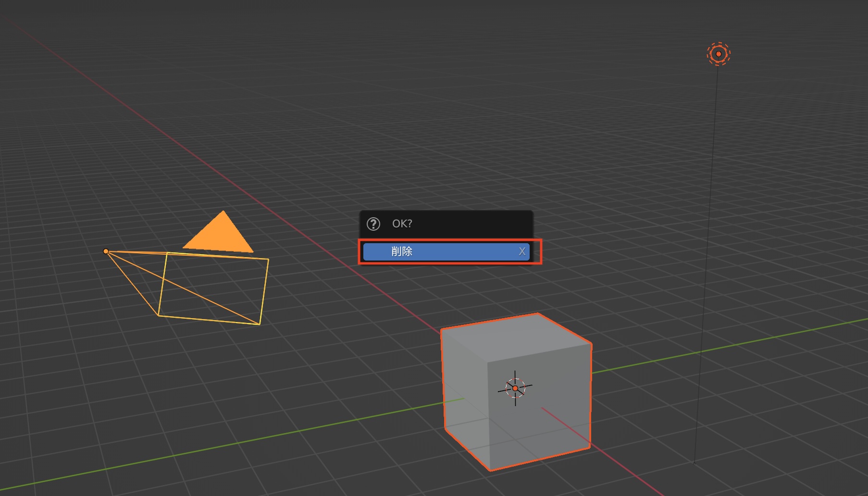Click the camera origin dot at its apex
Screen dimensions: 868x496
tap(106, 251)
